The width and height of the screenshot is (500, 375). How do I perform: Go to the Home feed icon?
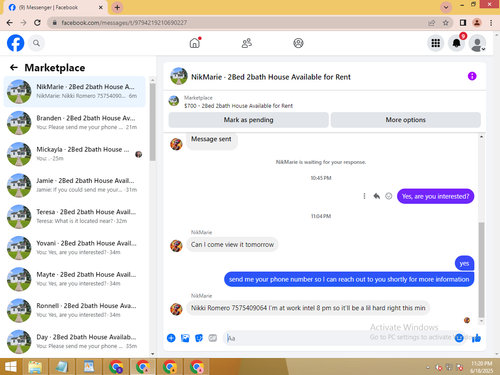195,43
